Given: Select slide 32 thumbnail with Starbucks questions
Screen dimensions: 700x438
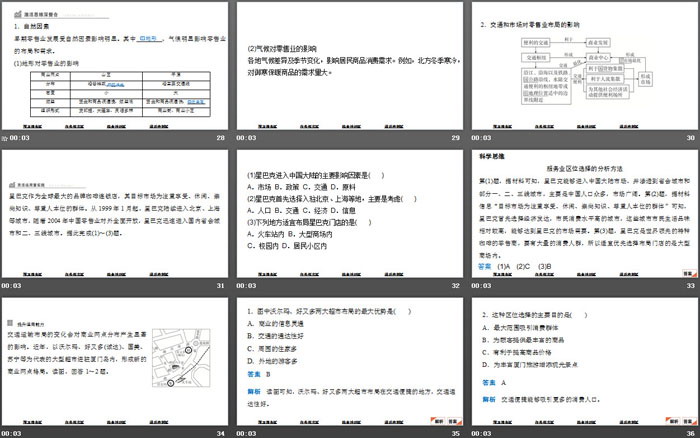Looking at the screenshot, I should 350,213.
